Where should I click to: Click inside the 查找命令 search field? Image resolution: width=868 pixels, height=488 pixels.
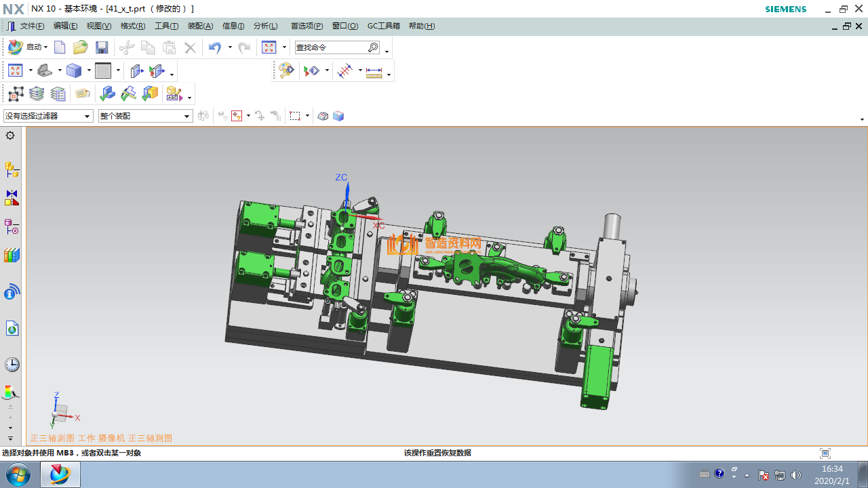coord(330,47)
